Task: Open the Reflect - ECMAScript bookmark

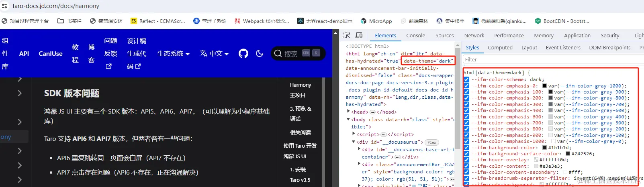Action: pyautogui.click(x=158, y=21)
